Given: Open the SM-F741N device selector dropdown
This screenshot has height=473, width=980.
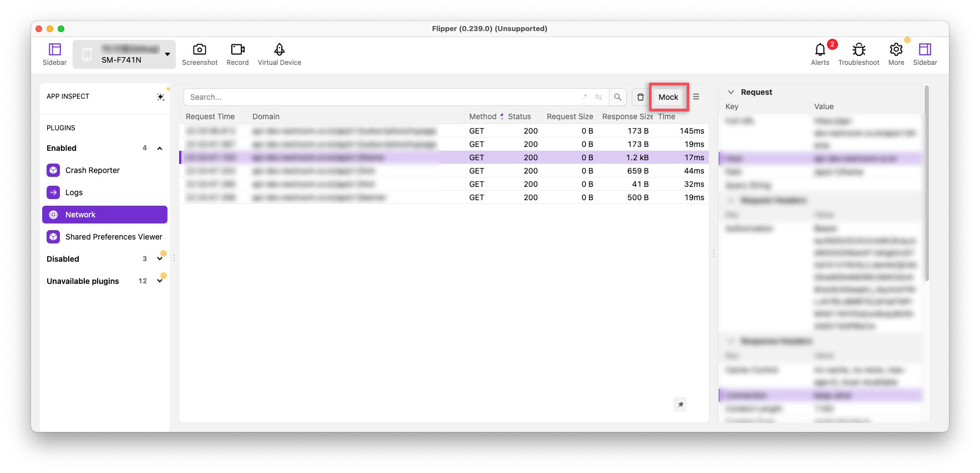Looking at the screenshot, I should (124, 54).
